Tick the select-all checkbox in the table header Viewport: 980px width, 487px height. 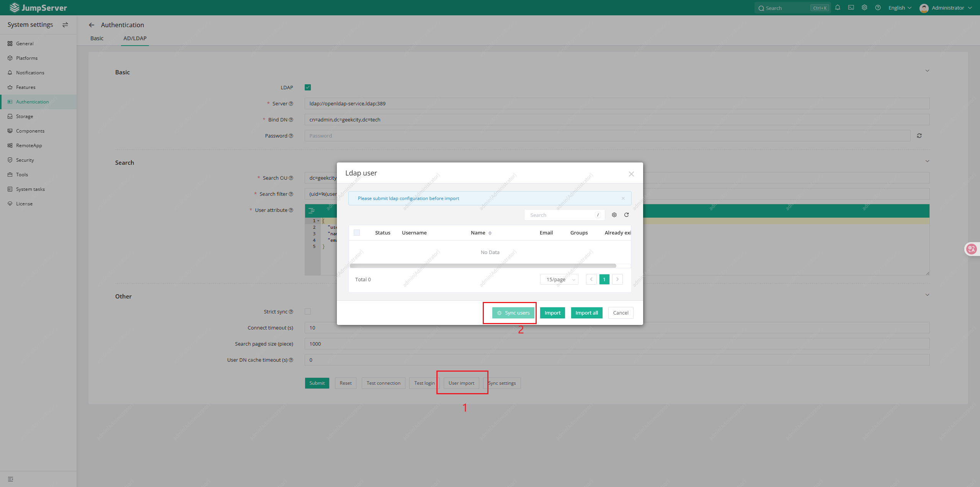[357, 233]
